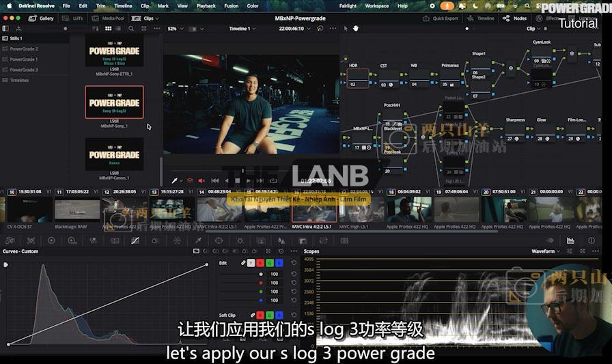Screen dimensions: 612x364
Task: Open the scopes palette icon
Action: pos(570,240)
